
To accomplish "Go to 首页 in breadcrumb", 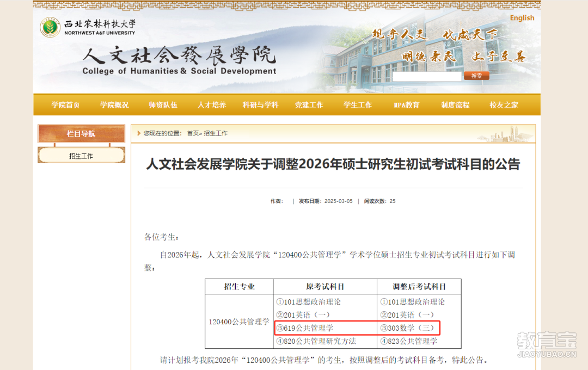I will tap(193, 133).
